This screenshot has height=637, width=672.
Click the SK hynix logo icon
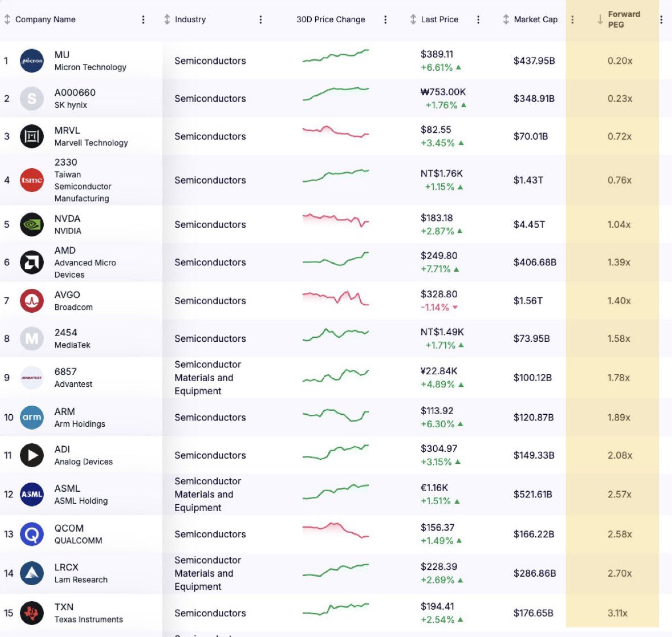(32, 99)
